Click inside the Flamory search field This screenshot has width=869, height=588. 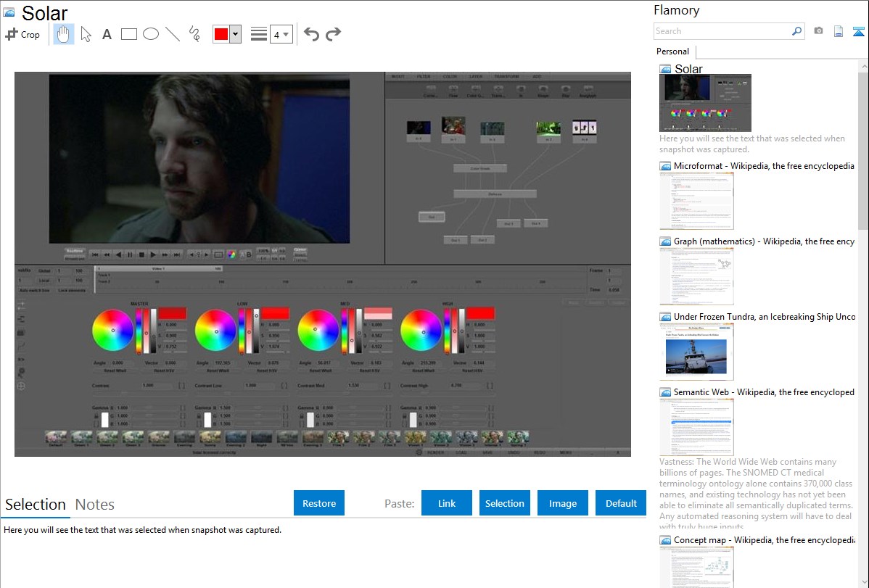(x=722, y=31)
